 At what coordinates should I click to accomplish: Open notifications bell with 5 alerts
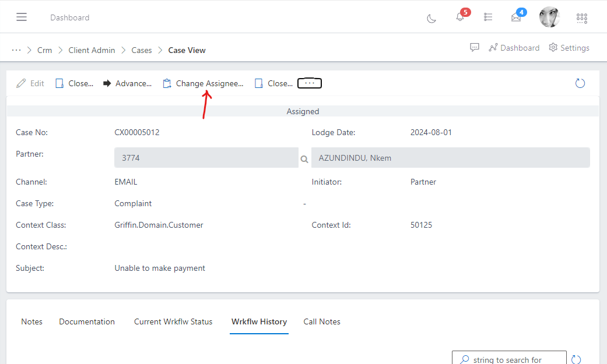tap(460, 17)
